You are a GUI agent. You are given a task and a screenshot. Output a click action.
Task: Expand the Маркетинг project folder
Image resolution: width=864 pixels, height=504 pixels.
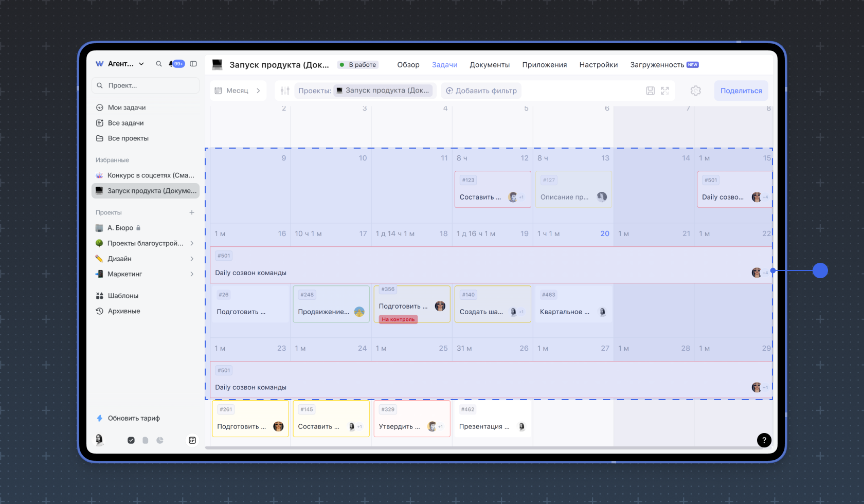coord(192,274)
